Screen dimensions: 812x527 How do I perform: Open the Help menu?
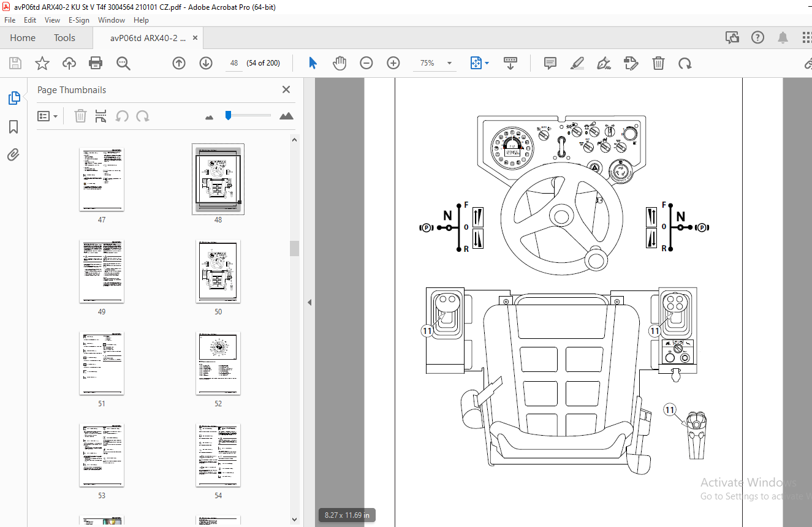click(141, 20)
